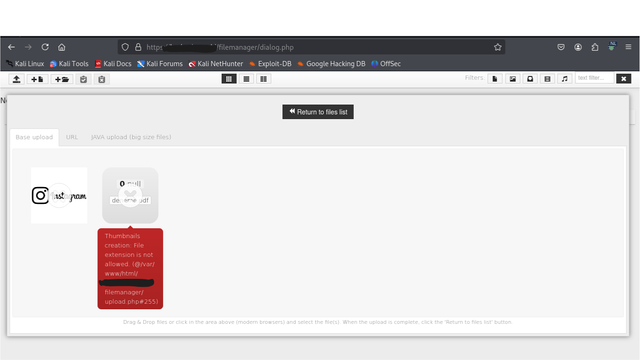Viewport: 640px width, 360px height.
Task: Click Return to files list button
Action: click(318, 112)
